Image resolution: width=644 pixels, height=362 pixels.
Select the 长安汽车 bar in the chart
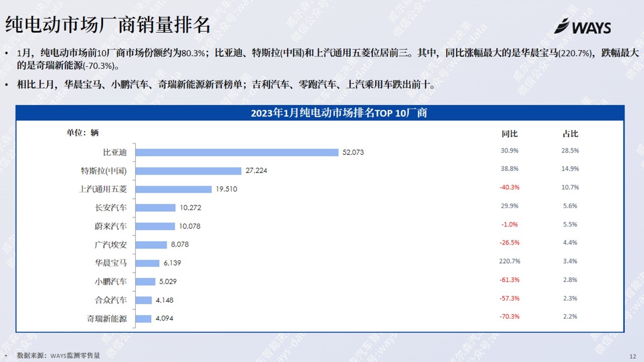(x=155, y=208)
